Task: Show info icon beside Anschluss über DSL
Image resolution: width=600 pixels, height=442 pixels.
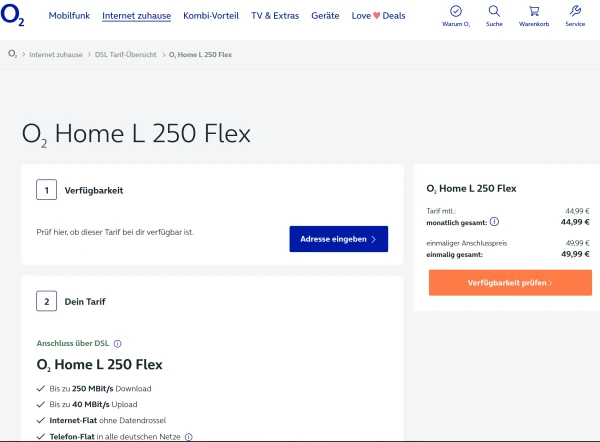Action: point(117,344)
